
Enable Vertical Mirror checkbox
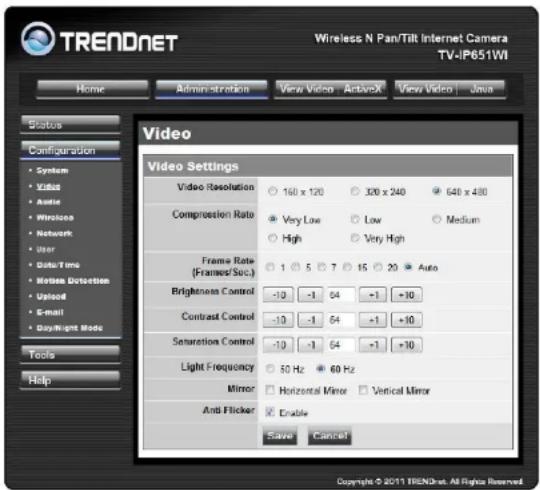[363, 390]
